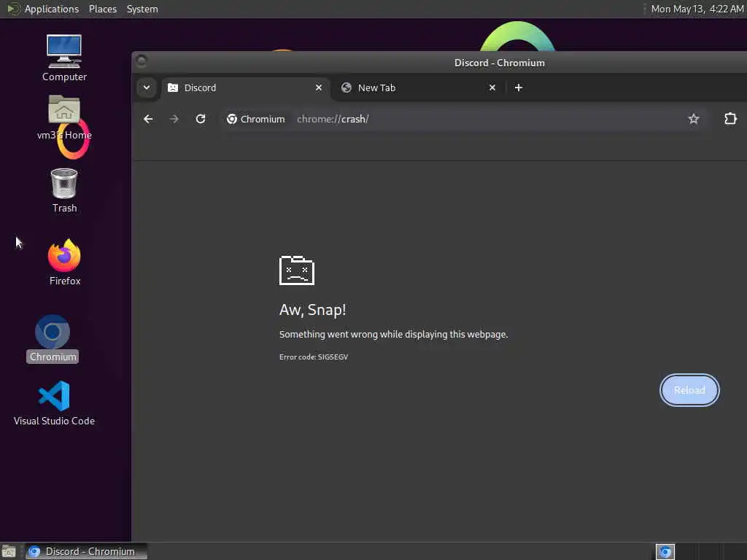This screenshot has width=747, height=560.
Task: Open Visual Studio Code desktop icon
Action: coord(54,402)
